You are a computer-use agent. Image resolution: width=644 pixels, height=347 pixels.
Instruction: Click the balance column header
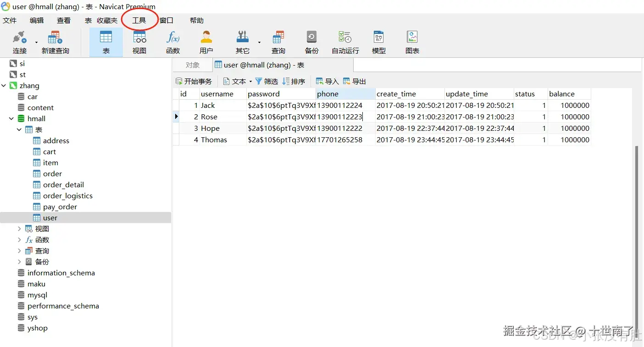click(569, 94)
